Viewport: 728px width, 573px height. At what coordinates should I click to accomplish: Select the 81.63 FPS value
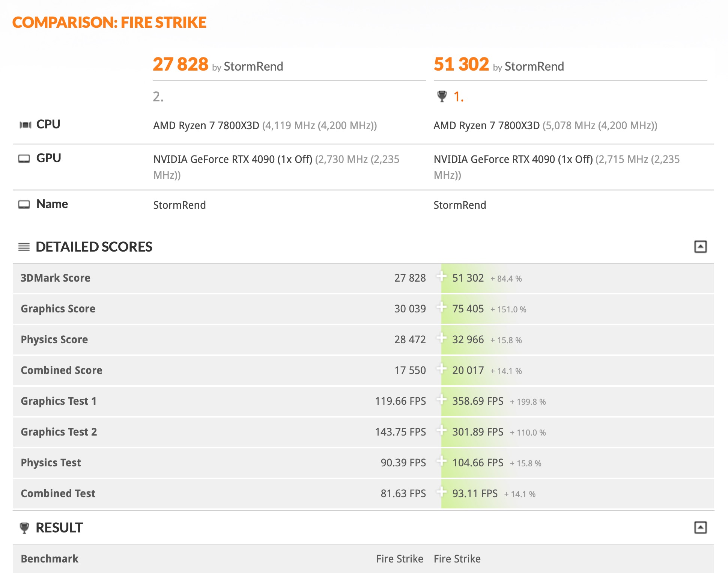coord(403,493)
